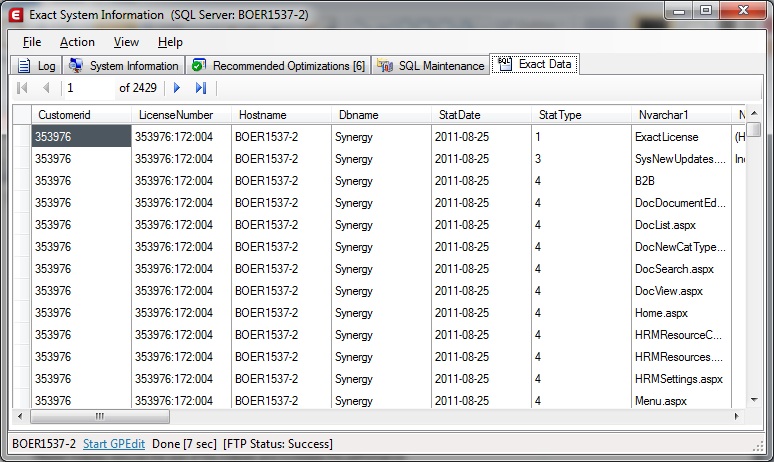Image resolution: width=774 pixels, height=462 pixels.
Task: Select the HRMResources.... cell
Action: (x=682, y=356)
